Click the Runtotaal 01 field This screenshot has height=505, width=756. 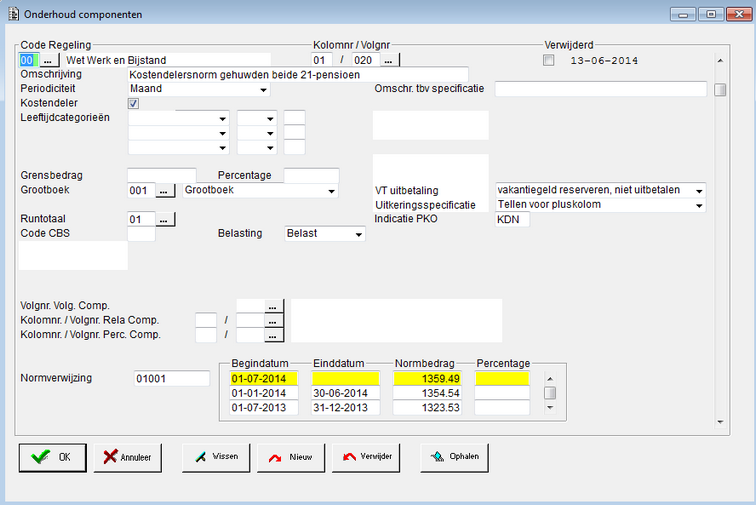[x=141, y=219]
